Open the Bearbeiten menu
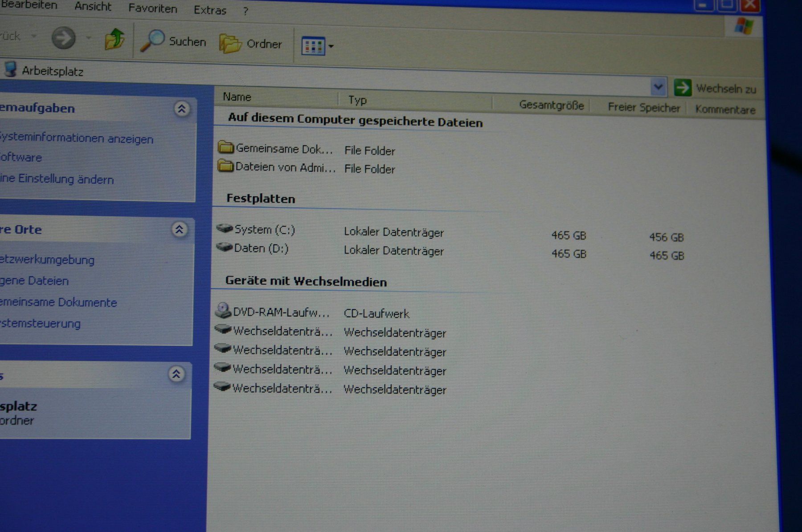802x532 pixels. (x=29, y=5)
